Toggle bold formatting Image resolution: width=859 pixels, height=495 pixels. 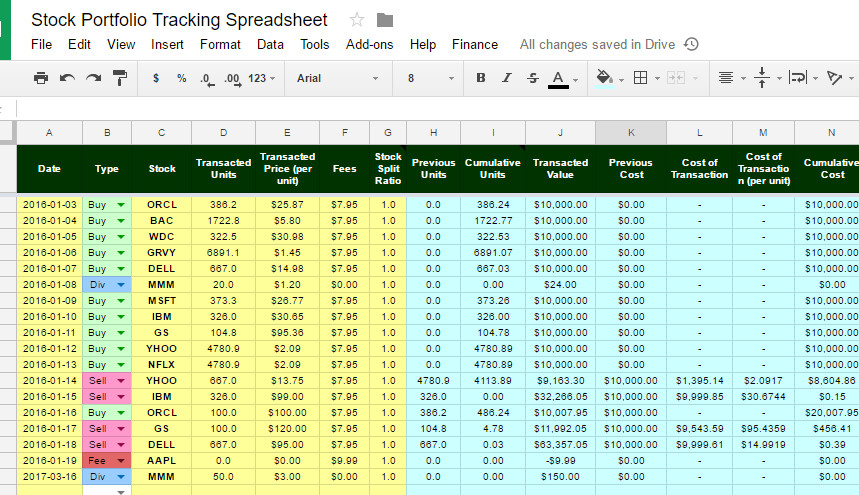[481, 78]
